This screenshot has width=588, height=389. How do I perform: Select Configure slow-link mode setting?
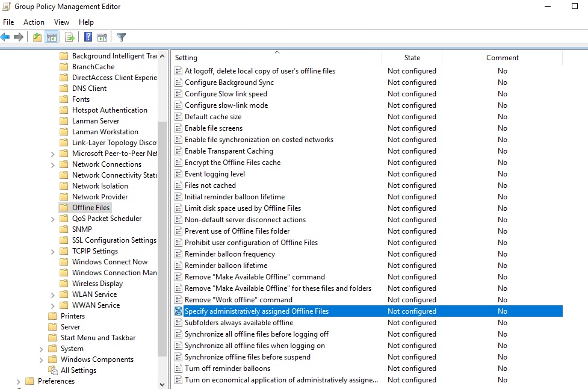pos(226,105)
